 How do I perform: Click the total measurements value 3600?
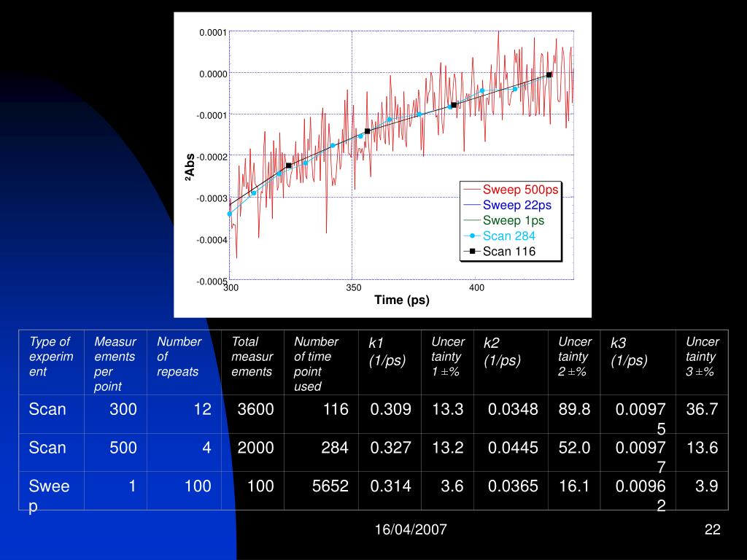click(255, 409)
